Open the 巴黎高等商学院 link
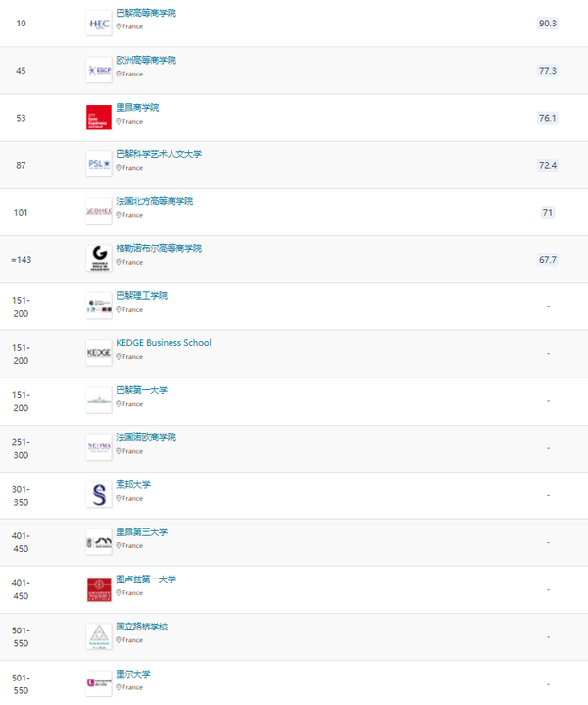Screen dimensions: 588x705 tap(146, 13)
